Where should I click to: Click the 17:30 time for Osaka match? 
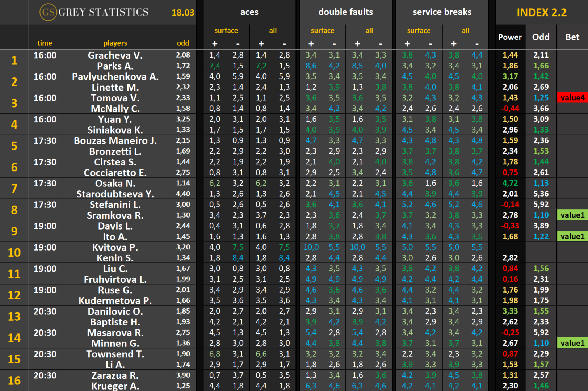point(45,184)
